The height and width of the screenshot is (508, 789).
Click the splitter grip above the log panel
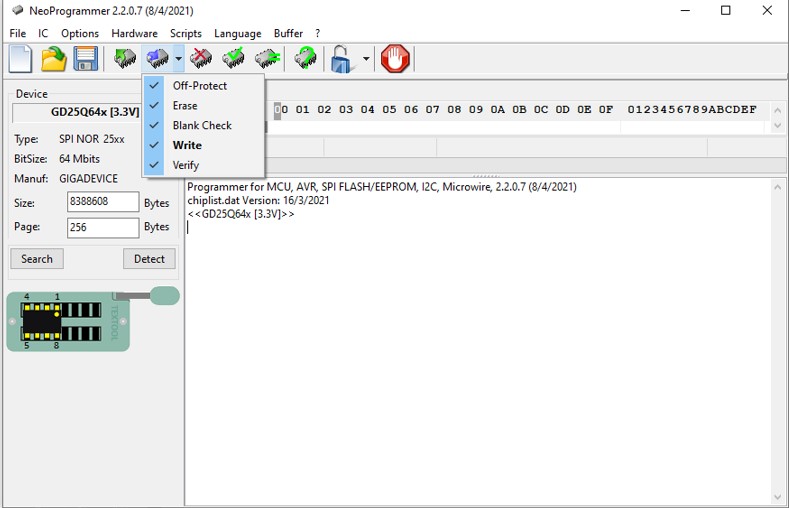[x=485, y=176]
